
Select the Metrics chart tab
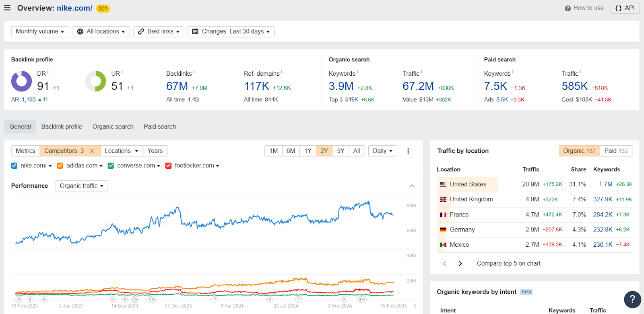click(25, 151)
